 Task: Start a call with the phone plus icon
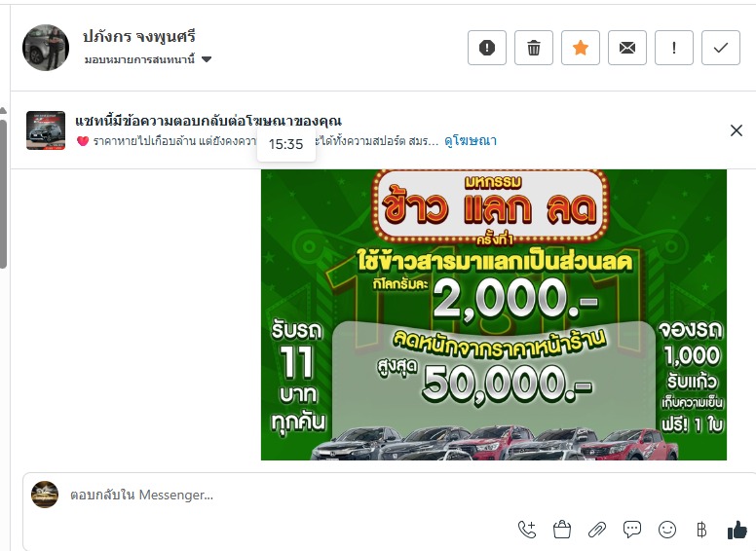[526, 530]
